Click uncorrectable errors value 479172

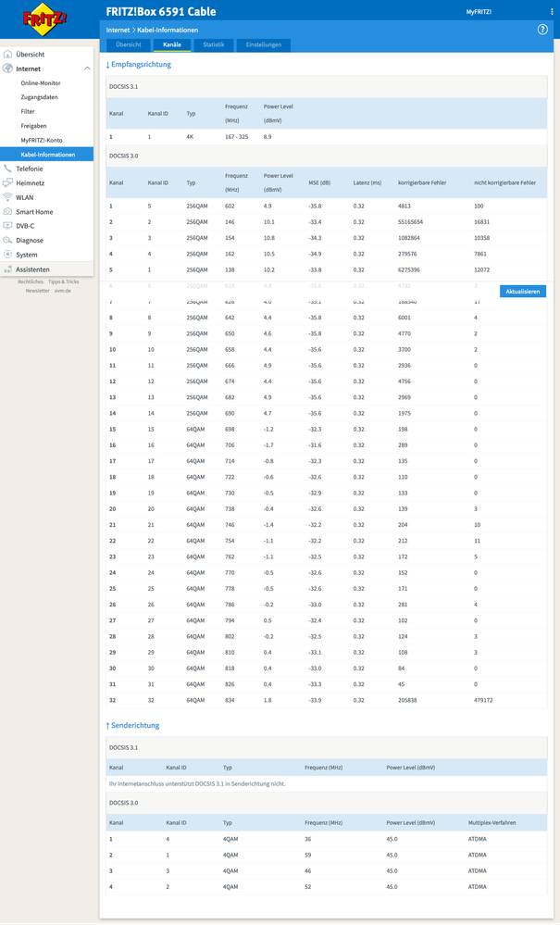[x=483, y=701]
